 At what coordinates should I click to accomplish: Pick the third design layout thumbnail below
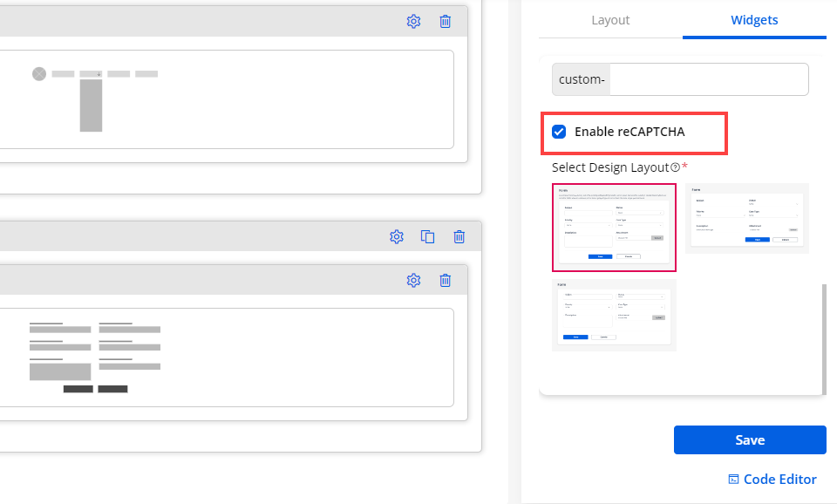coord(614,315)
